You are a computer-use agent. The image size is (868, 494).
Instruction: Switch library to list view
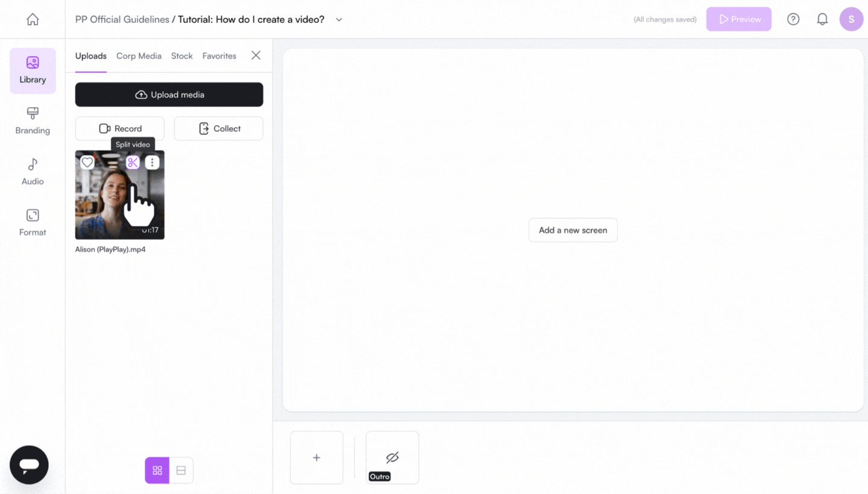coord(181,471)
